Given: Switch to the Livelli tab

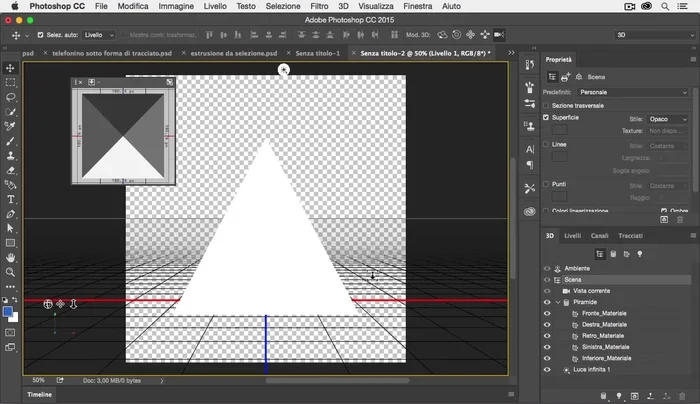Looking at the screenshot, I should 573,236.
